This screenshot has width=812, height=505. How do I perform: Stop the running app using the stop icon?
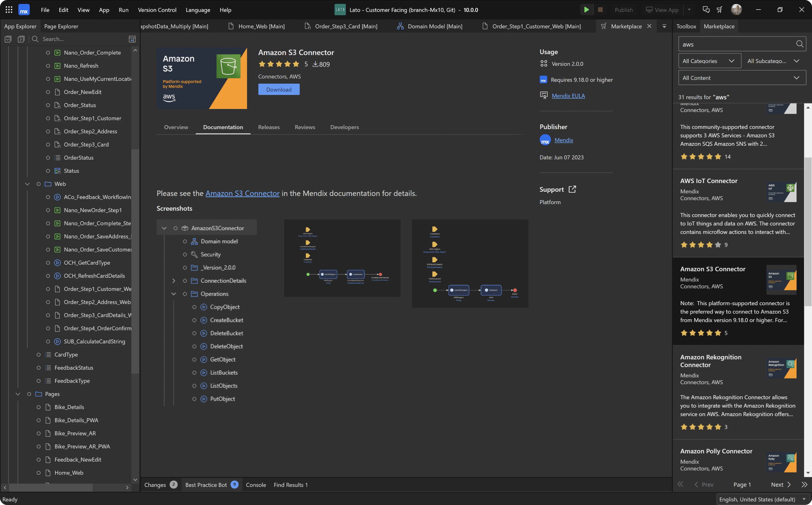pyautogui.click(x=600, y=10)
